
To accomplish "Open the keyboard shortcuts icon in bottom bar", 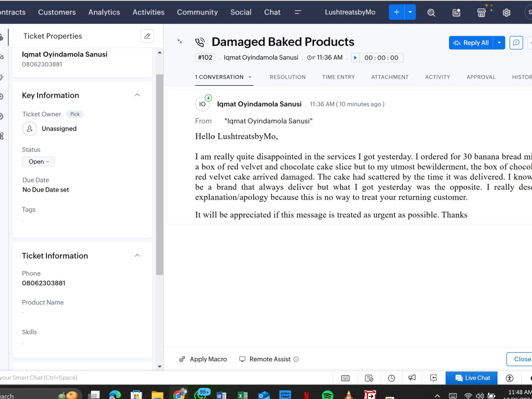I will (x=345, y=378).
